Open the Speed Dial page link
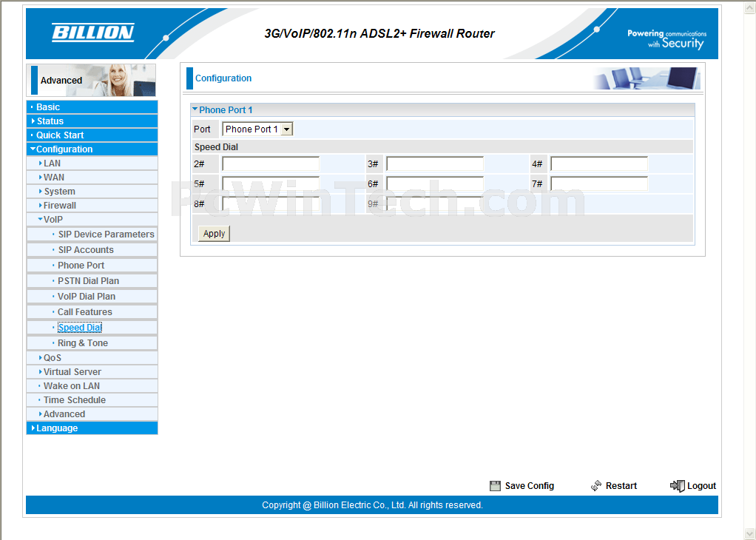756x540 pixels. click(80, 328)
